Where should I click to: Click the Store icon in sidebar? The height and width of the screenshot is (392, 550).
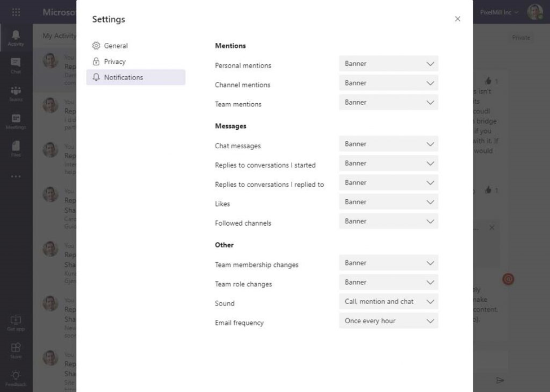(16, 350)
